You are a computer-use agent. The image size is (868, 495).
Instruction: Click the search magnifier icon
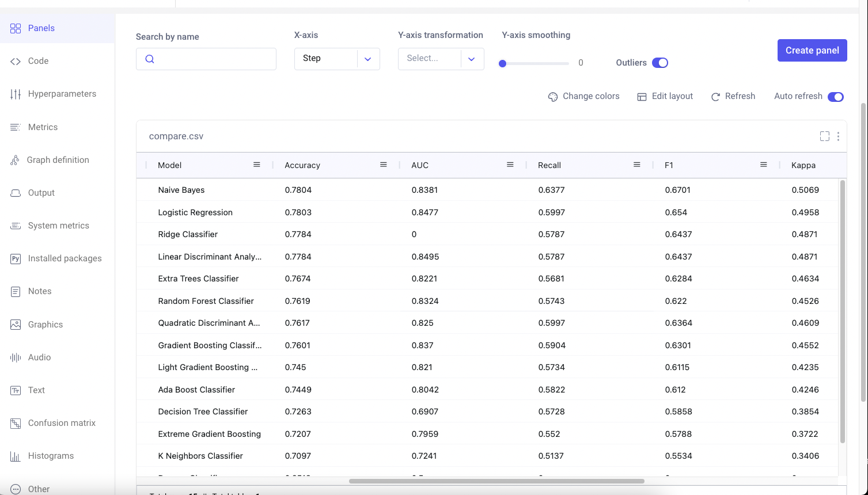pos(150,59)
